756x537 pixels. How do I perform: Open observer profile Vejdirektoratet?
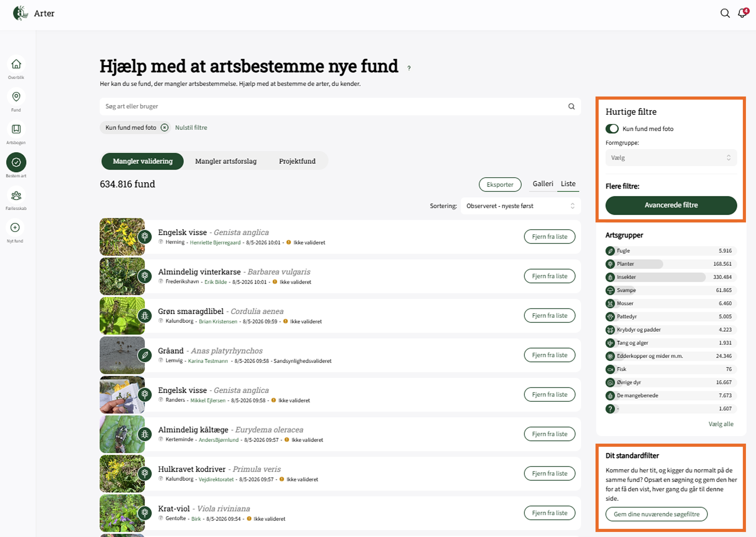click(216, 479)
